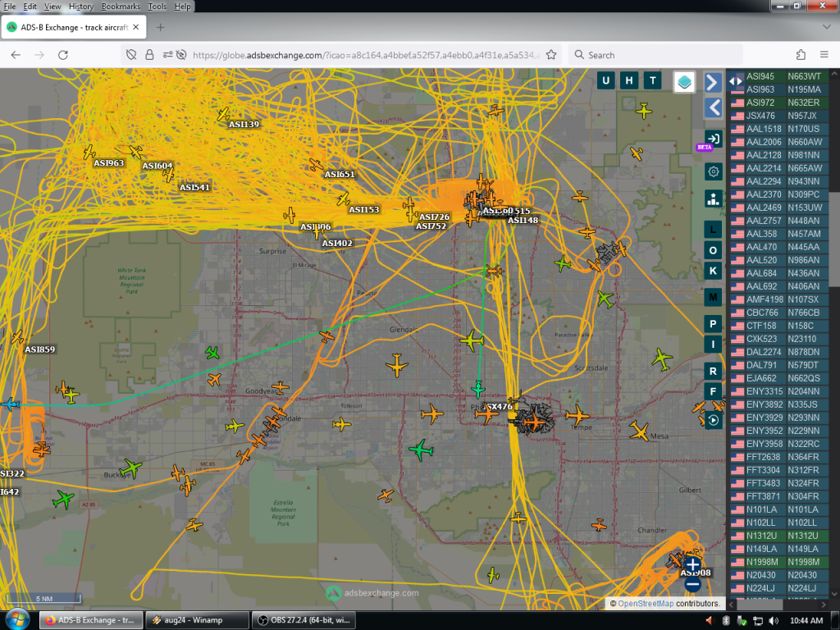Toggle the R map button
This screenshot has width=840, height=630.
coord(713,371)
